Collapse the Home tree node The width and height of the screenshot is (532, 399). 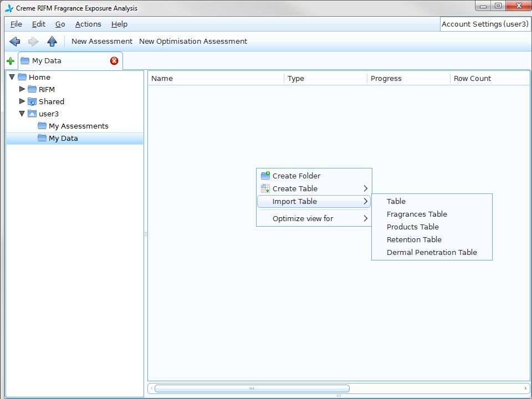12,77
